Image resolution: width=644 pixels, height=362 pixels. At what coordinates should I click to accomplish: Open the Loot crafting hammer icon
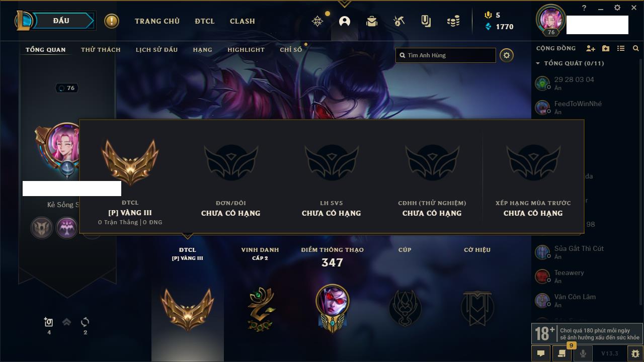coord(399,21)
